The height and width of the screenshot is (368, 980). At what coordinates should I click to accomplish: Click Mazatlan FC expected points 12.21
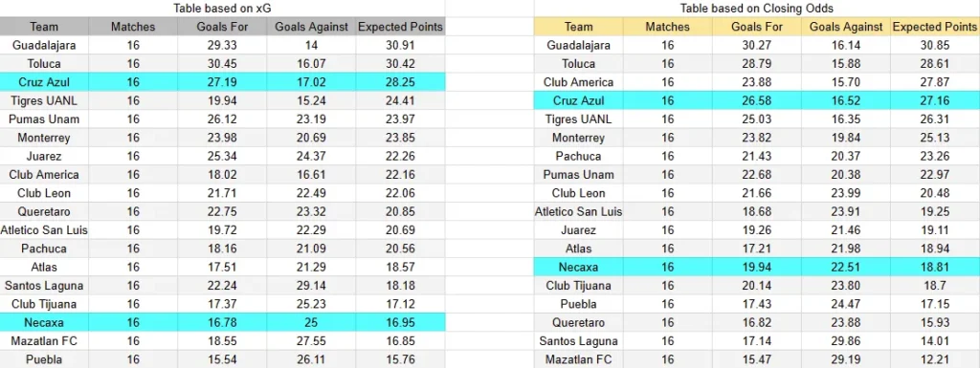(x=935, y=360)
